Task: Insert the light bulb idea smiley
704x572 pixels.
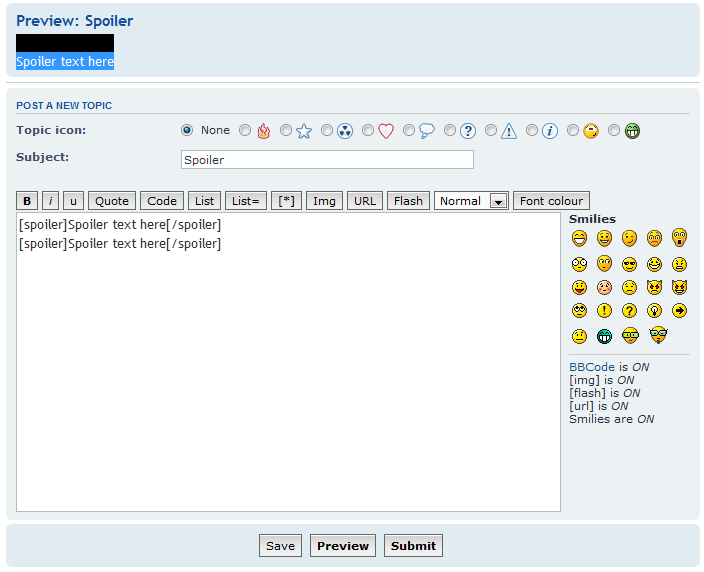Action: (654, 310)
